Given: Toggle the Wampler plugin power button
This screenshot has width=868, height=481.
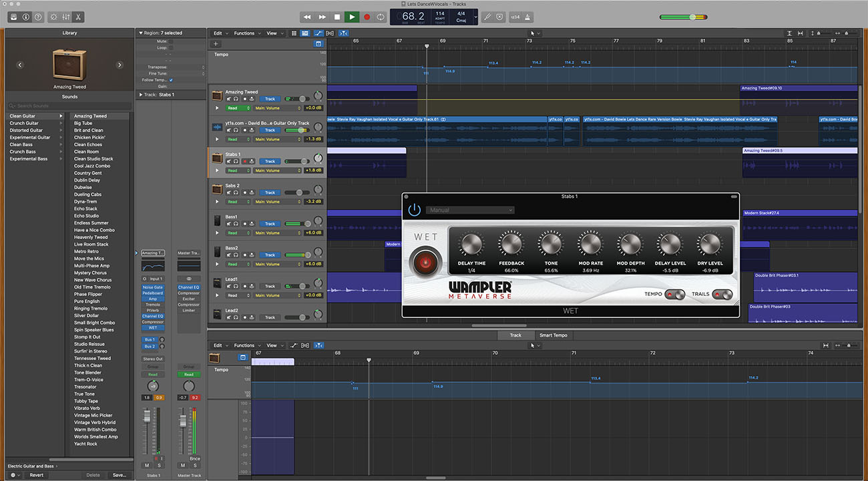Looking at the screenshot, I should [x=415, y=210].
